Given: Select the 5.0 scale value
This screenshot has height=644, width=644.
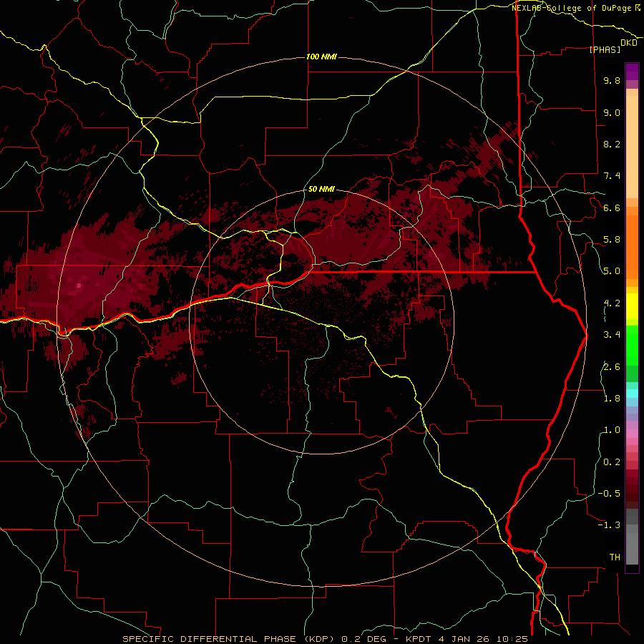Looking at the screenshot, I should [x=612, y=271].
